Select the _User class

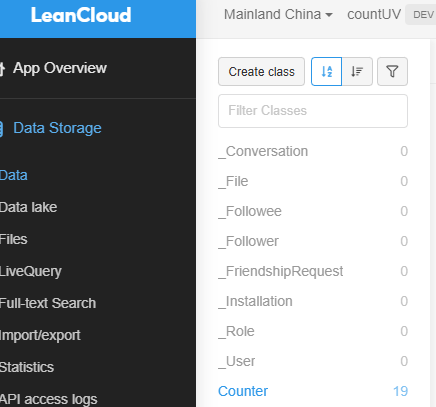click(313, 361)
